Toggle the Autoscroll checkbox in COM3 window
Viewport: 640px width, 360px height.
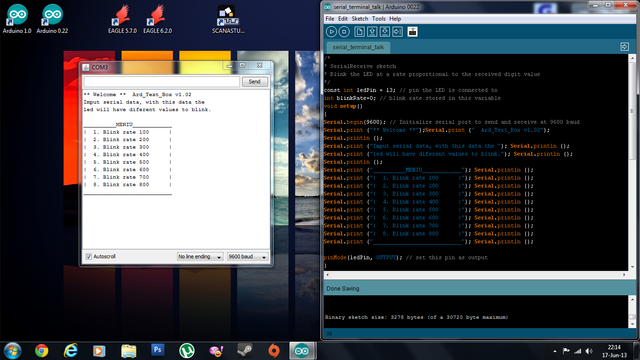(x=89, y=256)
